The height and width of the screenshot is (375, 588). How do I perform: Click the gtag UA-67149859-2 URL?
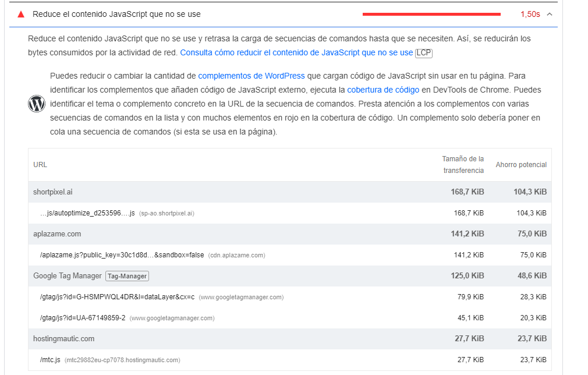click(83, 318)
